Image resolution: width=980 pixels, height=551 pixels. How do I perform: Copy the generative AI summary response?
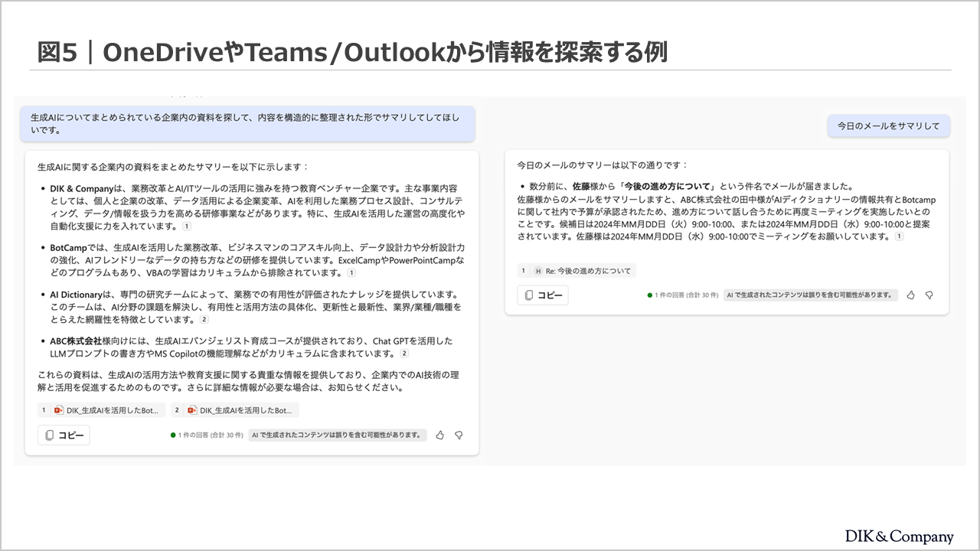coord(64,435)
